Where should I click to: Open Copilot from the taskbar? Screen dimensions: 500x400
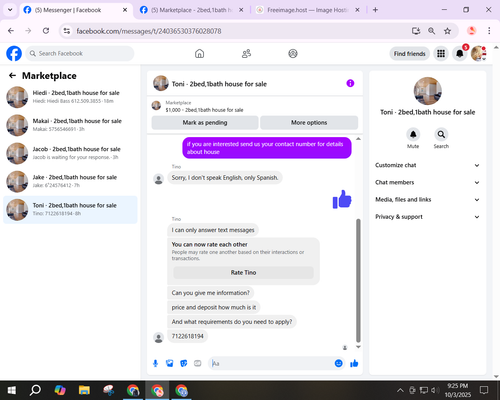60,390
